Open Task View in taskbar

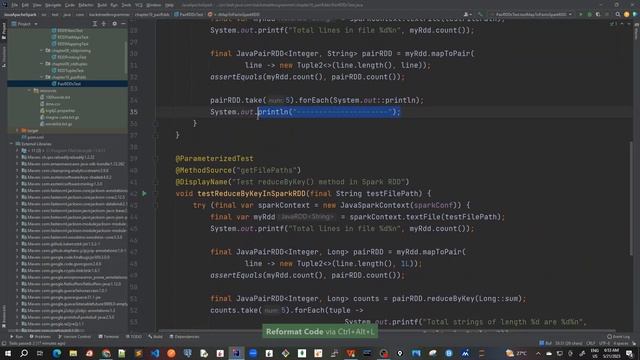(40, 353)
